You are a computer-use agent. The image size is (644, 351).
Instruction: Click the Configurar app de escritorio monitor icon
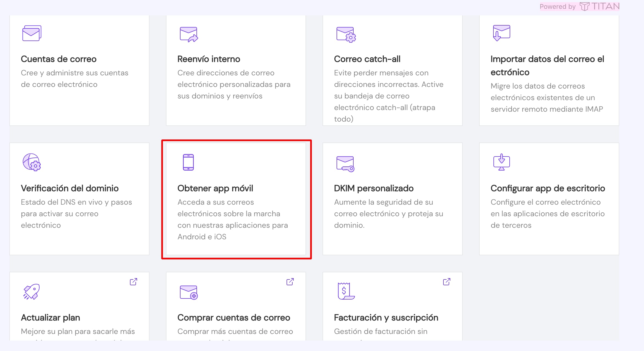click(x=501, y=162)
